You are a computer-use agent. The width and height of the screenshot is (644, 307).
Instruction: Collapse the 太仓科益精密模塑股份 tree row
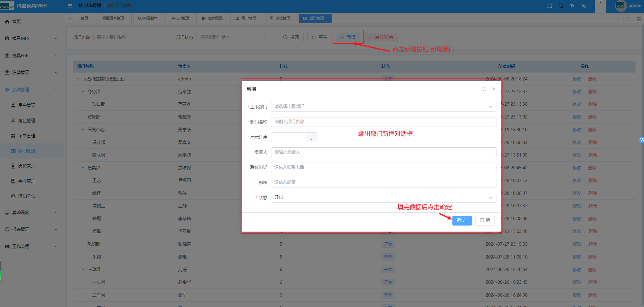(78, 79)
